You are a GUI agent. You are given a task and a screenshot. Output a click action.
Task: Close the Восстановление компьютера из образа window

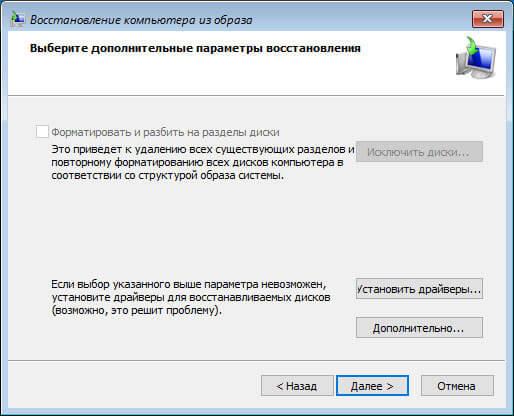[488, 19]
